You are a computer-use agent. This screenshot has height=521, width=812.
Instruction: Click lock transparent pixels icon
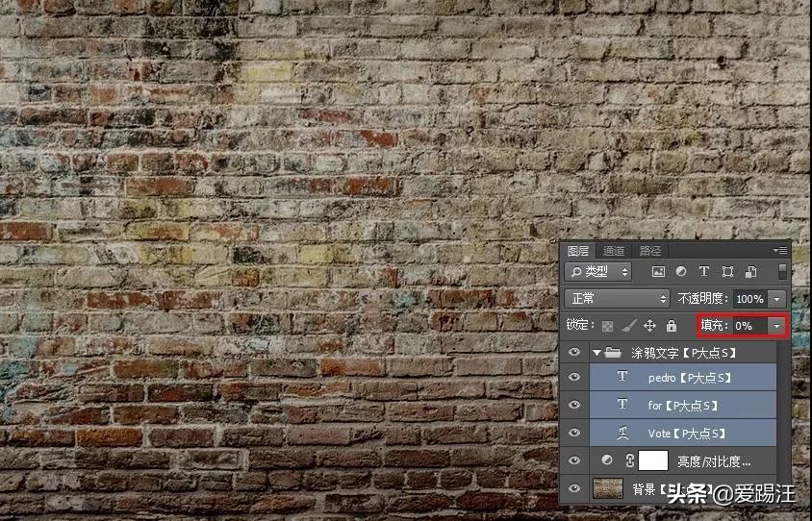[x=608, y=326]
